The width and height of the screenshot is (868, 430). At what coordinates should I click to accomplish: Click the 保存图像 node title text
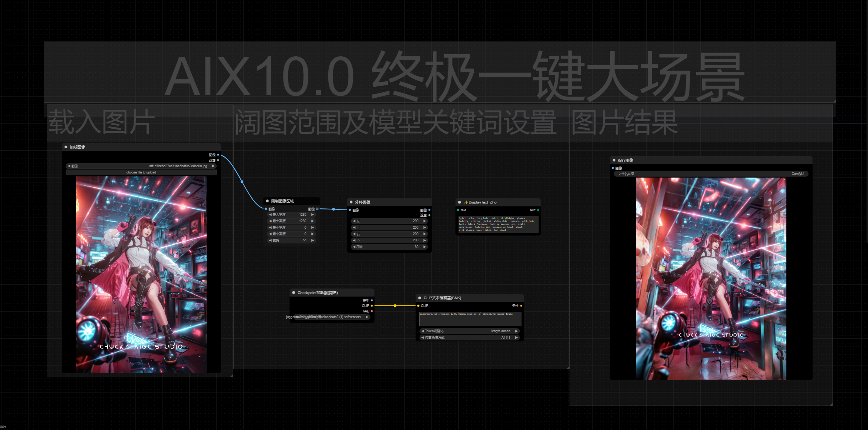click(625, 161)
